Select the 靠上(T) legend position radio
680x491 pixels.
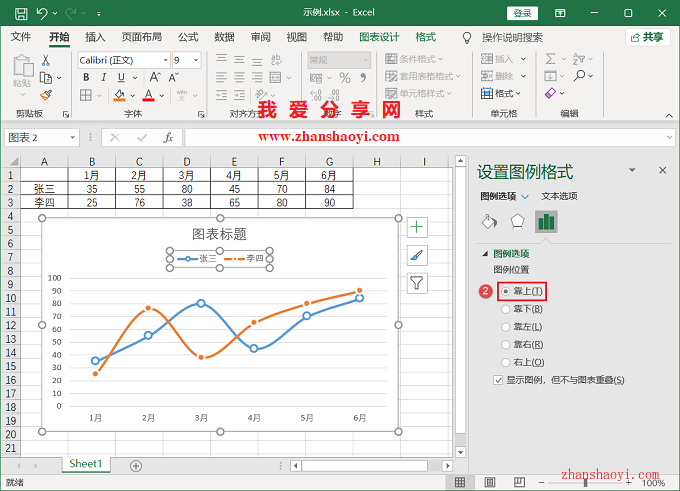tap(505, 291)
